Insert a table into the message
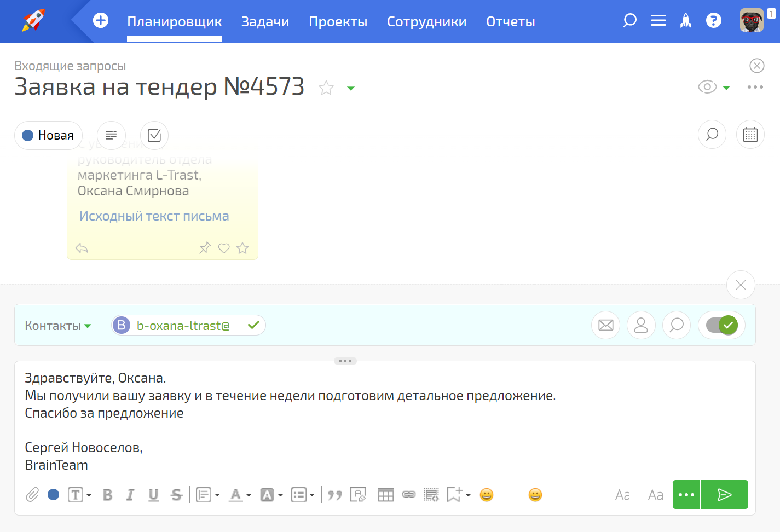The width and height of the screenshot is (780, 532). 385,495
